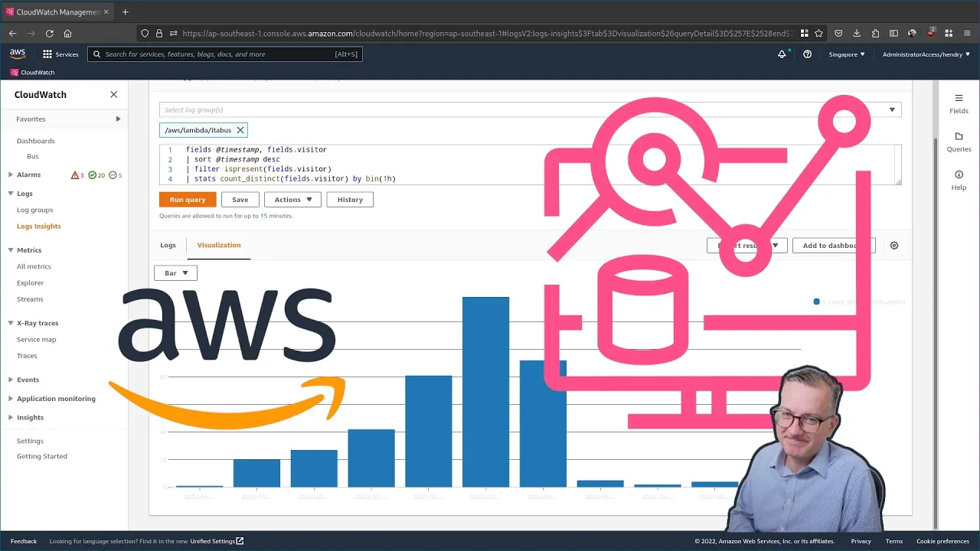Open the saved Queries panel

959,142
